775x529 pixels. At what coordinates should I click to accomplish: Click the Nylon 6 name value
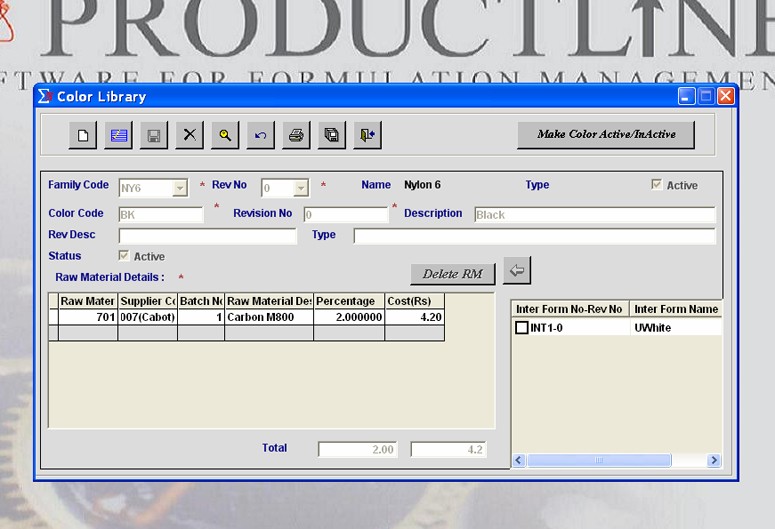[x=423, y=185]
